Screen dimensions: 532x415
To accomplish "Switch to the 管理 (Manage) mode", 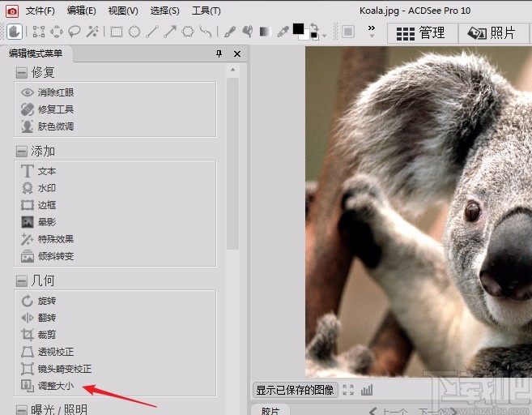I will [x=422, y=32].
